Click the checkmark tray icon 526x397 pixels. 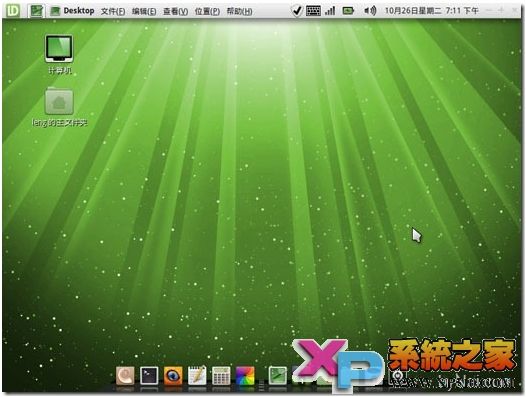point(296,11)
